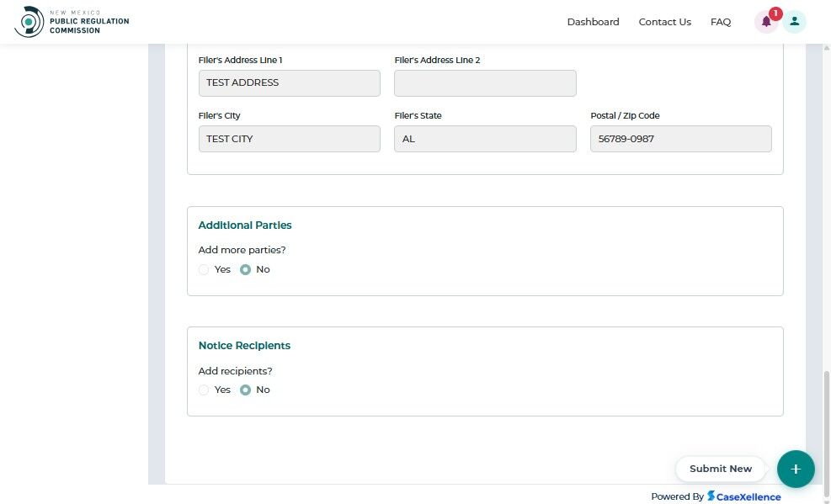Select Yes for Add more parties
831x504 pixels.
[204, 270]
